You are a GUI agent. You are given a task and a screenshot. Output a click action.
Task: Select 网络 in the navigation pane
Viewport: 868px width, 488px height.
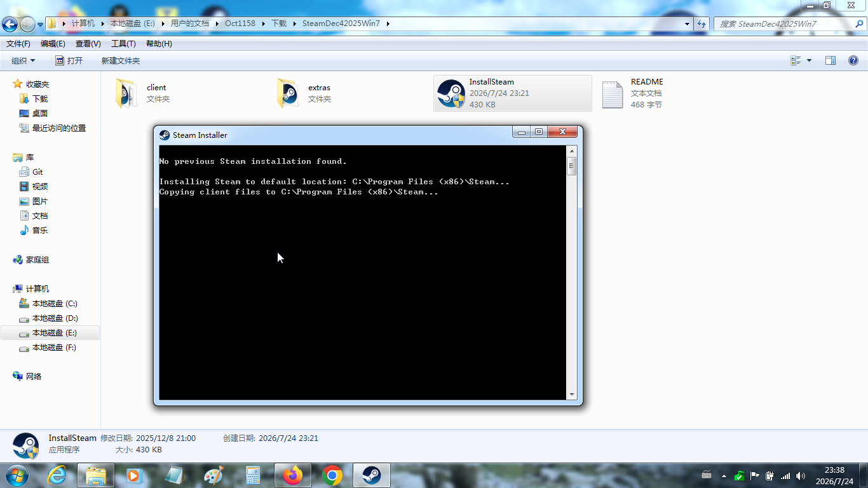click(33, 377)
